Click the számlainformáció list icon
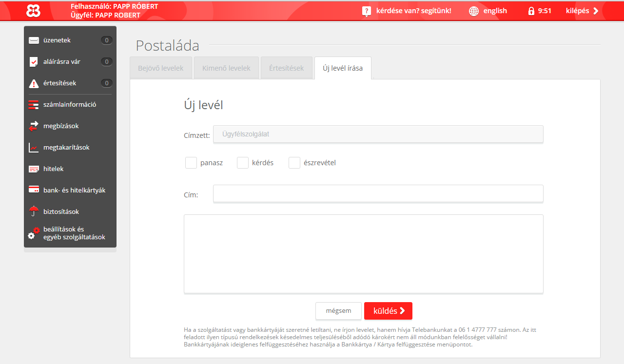This screenshot has width=624, height=364. click(x=34, y=105)
